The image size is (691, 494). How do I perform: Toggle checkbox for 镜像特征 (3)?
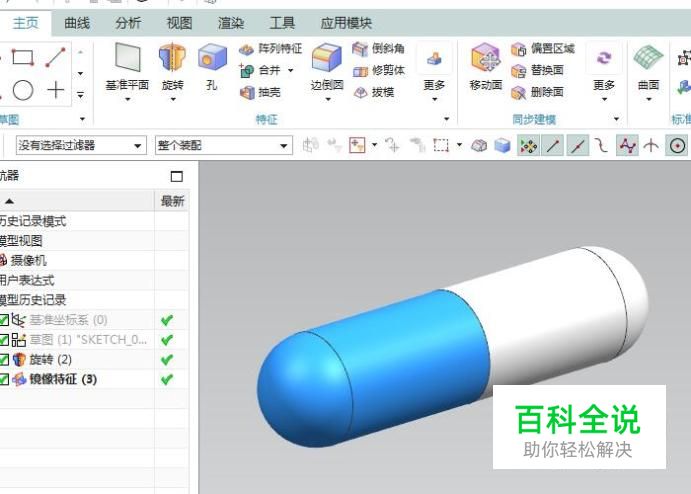(x=4, y=379)
